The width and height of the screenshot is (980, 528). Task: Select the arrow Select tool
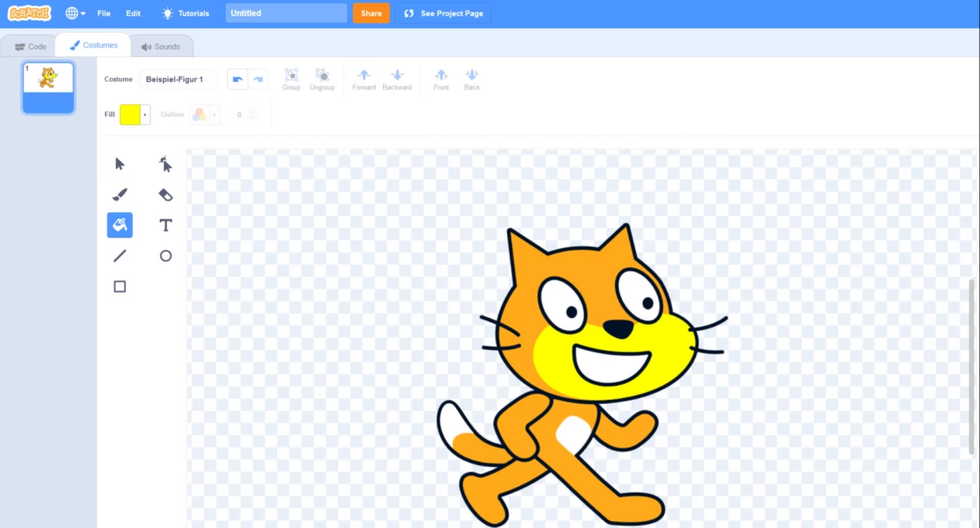(120, 164)
